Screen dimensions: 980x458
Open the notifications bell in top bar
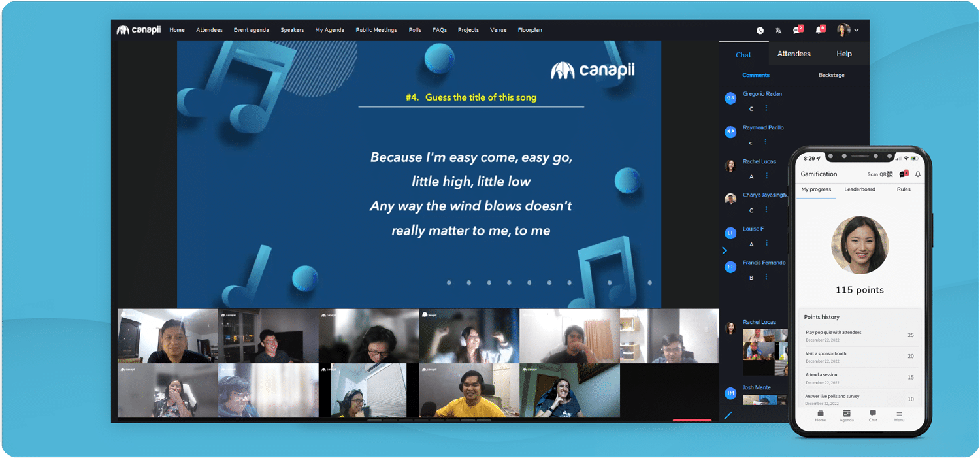click(819, 29)
